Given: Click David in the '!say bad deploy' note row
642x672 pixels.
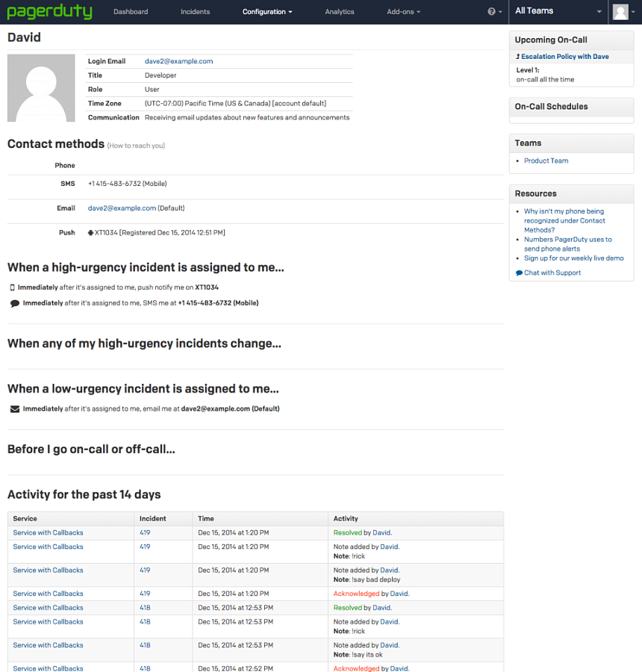Looking at the screenshot, I should click(389, 570).
